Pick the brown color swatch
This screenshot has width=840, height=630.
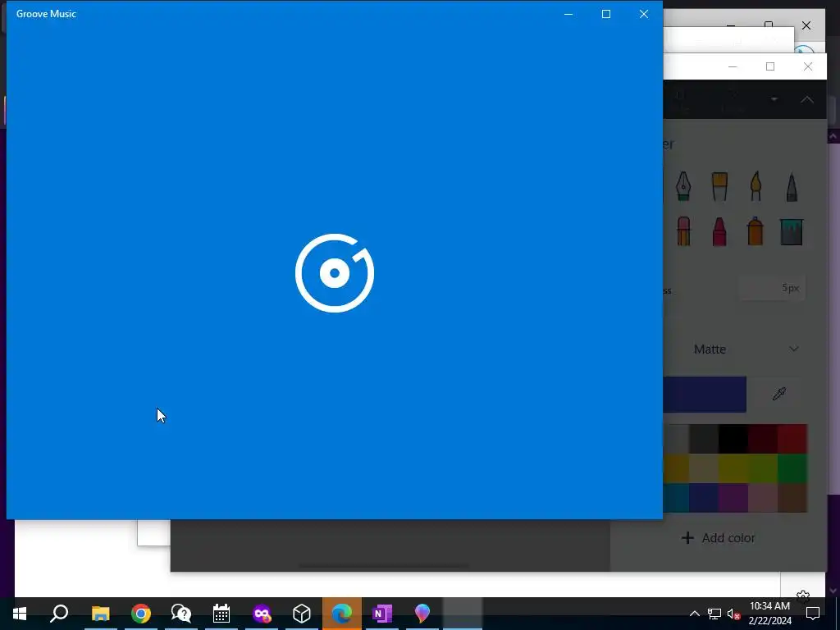point(793,498)
